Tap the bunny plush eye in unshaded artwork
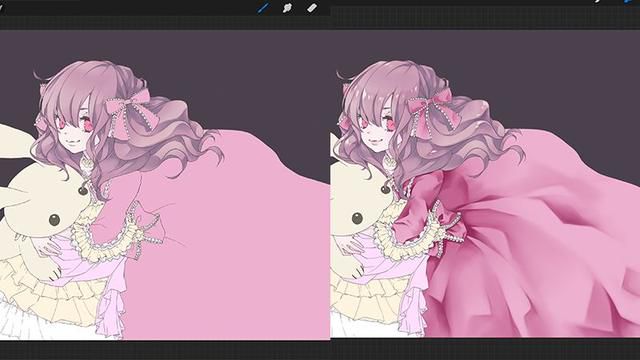640x360 pixels. pyautogui.click(x=54, y=220)
